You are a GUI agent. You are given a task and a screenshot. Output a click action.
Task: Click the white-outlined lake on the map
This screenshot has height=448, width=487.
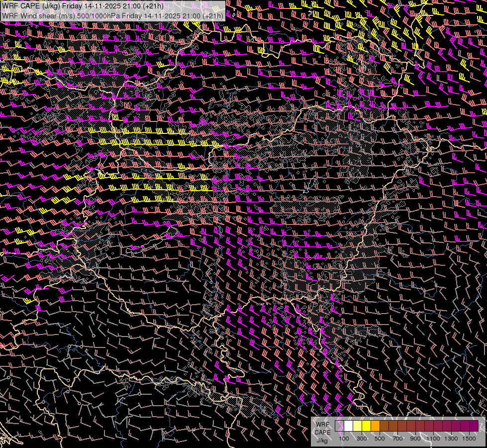tap(152, 240)
